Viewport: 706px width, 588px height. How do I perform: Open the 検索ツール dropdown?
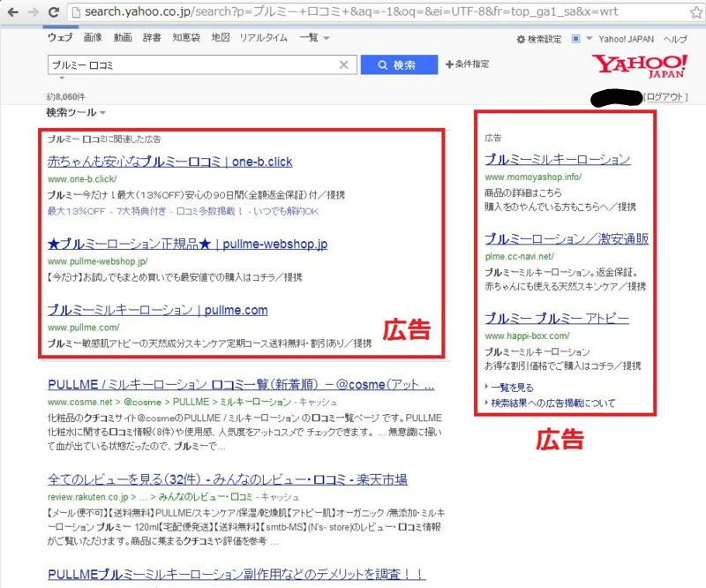76,112
